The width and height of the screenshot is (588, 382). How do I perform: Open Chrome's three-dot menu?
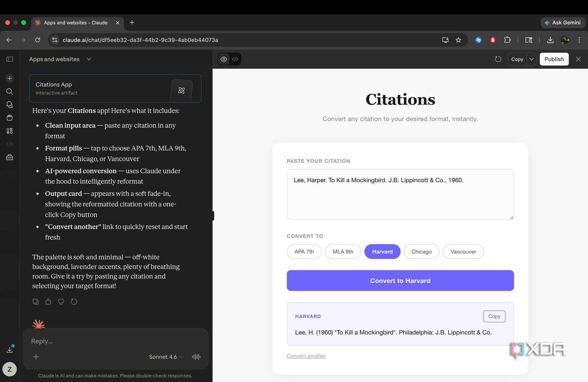coord(579,40)
